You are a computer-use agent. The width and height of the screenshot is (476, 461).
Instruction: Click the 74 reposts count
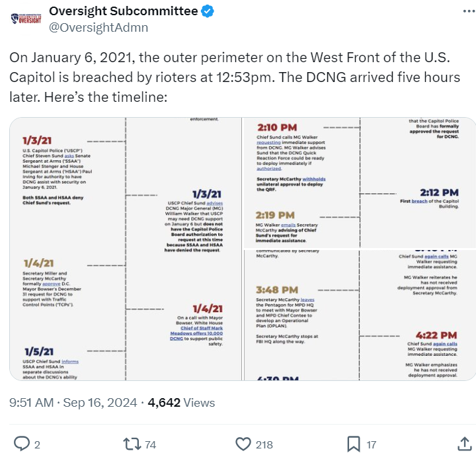[x=150, y=444]
